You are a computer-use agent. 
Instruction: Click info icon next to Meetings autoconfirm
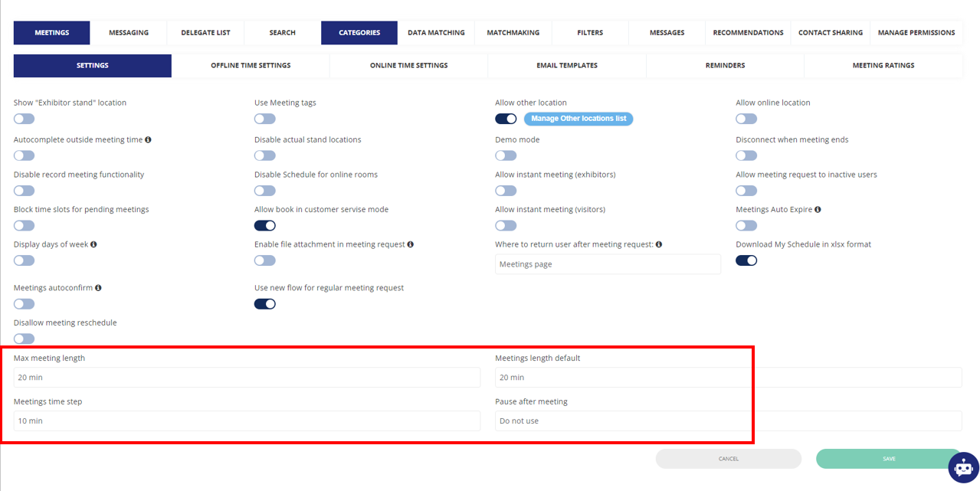point(98,288)
